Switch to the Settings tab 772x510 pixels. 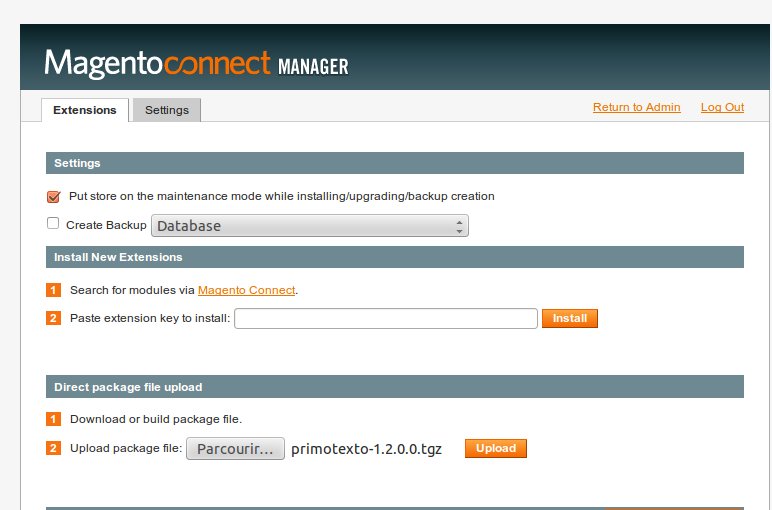[166, 110]
